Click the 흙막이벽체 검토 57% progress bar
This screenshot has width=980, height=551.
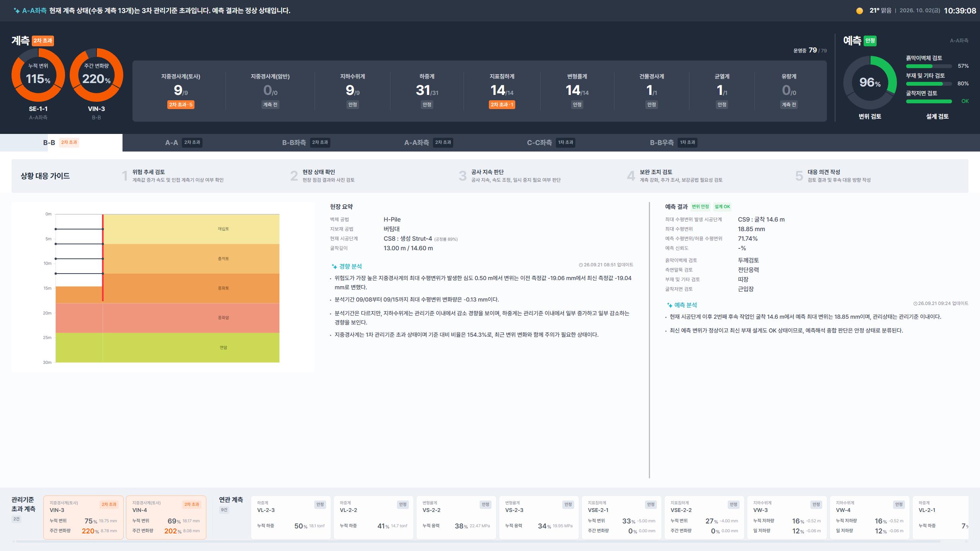[x=929, y=66]
